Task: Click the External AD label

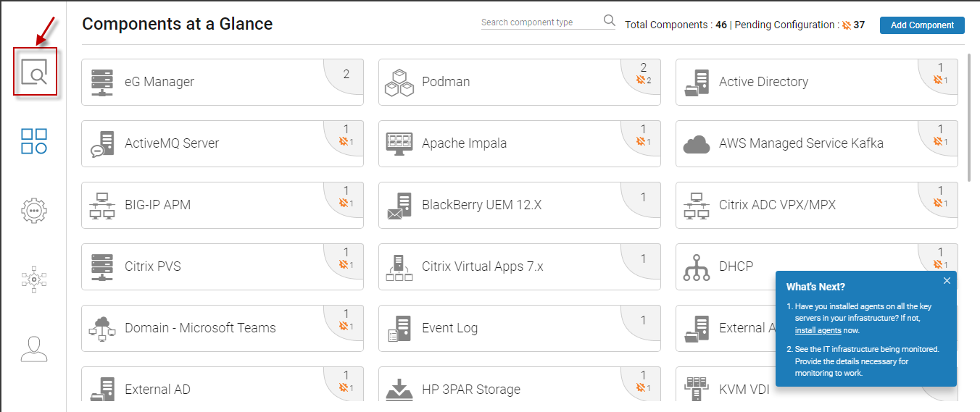Action: [157, 390]
